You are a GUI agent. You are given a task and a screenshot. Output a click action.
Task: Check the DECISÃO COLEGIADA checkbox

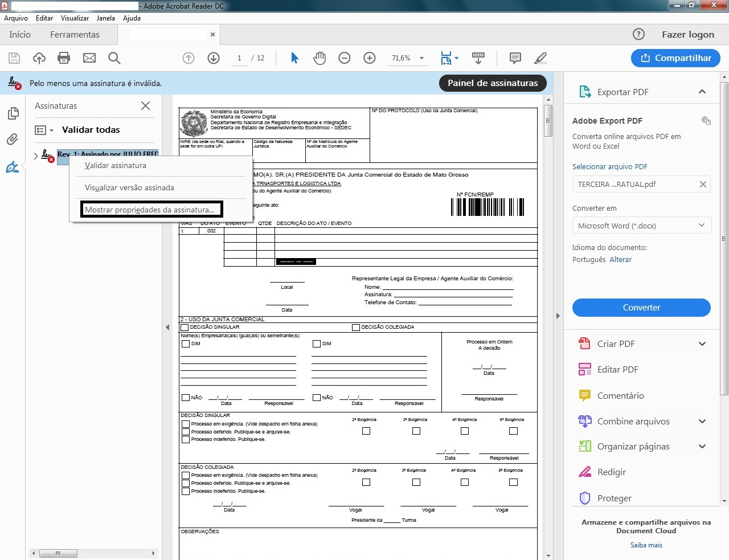pyautogui.click(x=356, y=328)
